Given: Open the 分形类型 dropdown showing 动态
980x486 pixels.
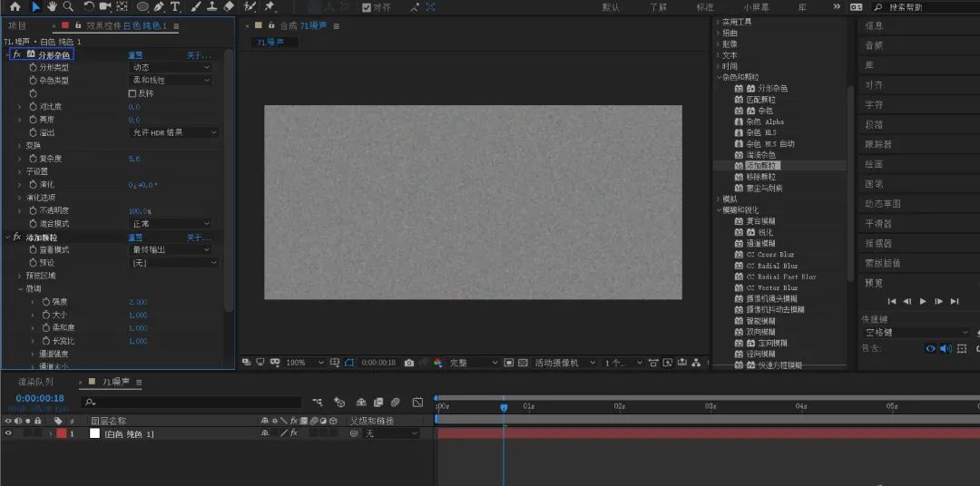Looking at the screenshot, I should coord(171,67).
